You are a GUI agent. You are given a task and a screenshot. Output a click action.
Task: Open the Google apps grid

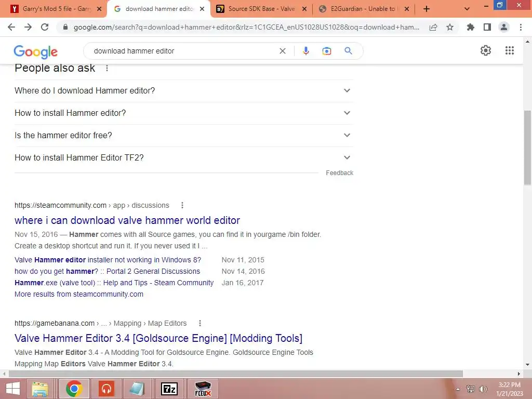(x=510, y=50)
